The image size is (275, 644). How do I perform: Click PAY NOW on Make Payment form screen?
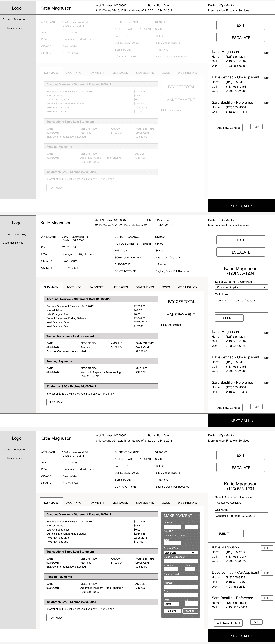click(x=57, y=618)
